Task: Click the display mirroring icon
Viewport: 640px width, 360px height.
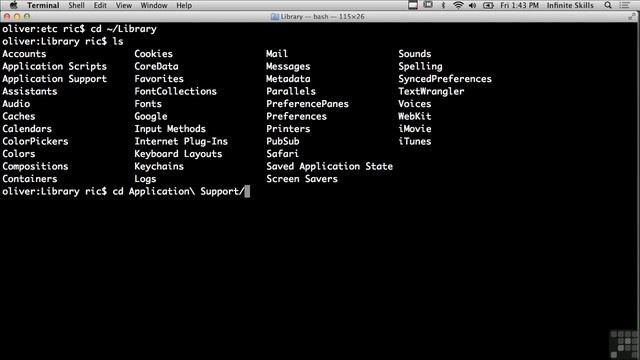Action: [428, 5]
